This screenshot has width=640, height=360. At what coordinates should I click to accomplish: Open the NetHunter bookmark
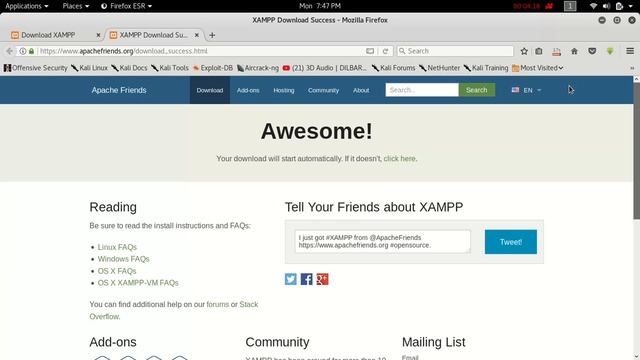point(439,68)
